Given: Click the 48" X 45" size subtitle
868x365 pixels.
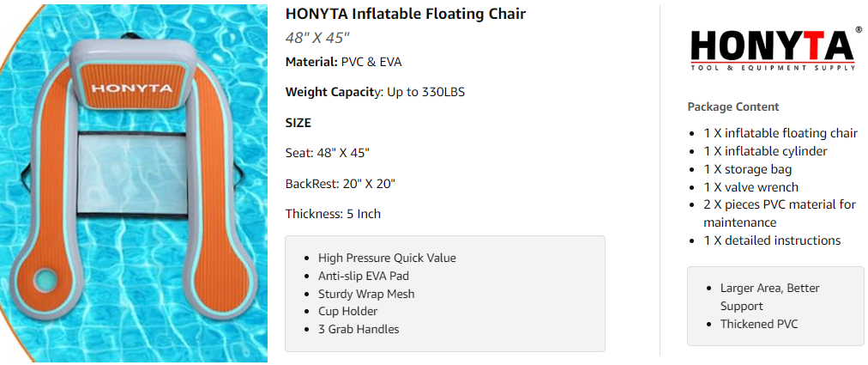Looking at the screenshot, I should 317,38.
